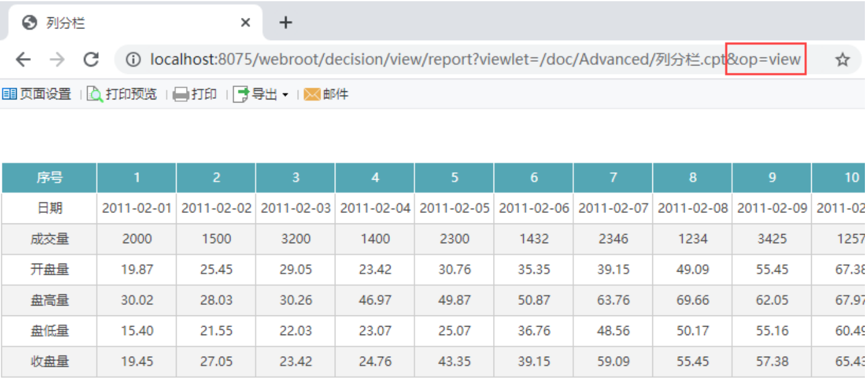Image resolution: width=868 pixels, height=379 pixels.
Task: Click the 收盘量 value 57.38
Action: coord(772,362)
